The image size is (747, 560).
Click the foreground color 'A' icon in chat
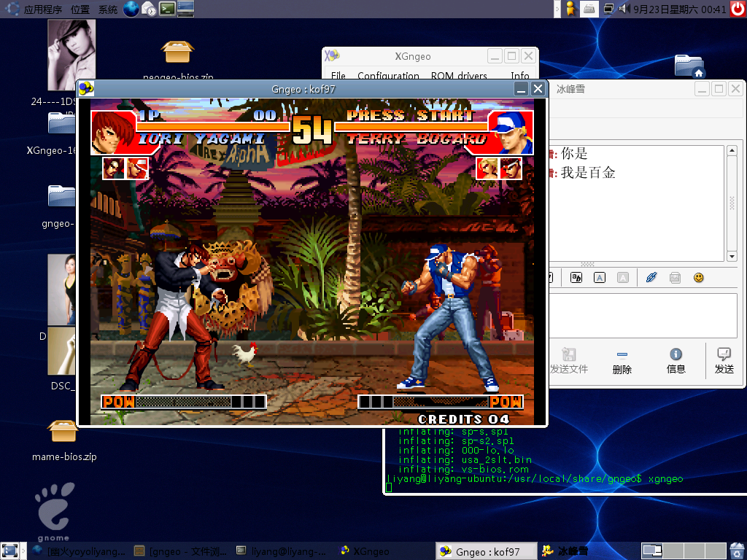tap(600, 277)
